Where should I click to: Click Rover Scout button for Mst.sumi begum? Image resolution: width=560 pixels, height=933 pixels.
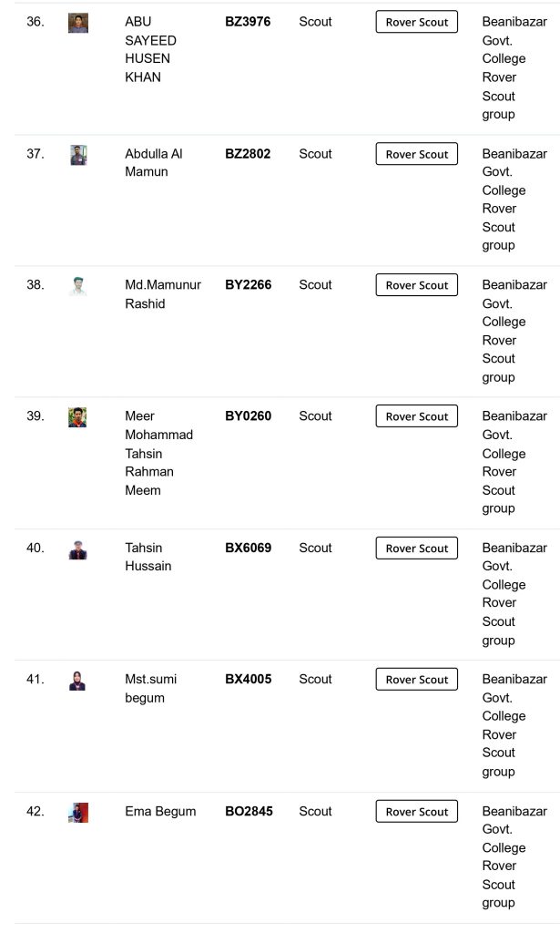tap(416, 680)
